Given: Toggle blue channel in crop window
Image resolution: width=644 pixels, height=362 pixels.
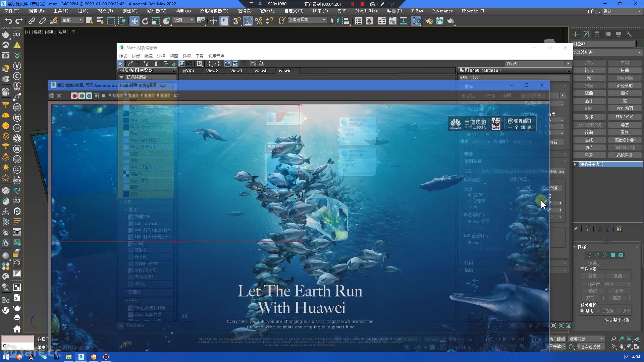Looking at the screenshot, I should click(89, 96).
